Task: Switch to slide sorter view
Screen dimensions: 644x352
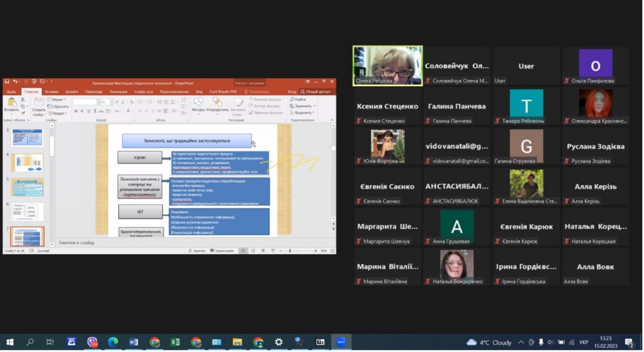Action: coord(253,251)
